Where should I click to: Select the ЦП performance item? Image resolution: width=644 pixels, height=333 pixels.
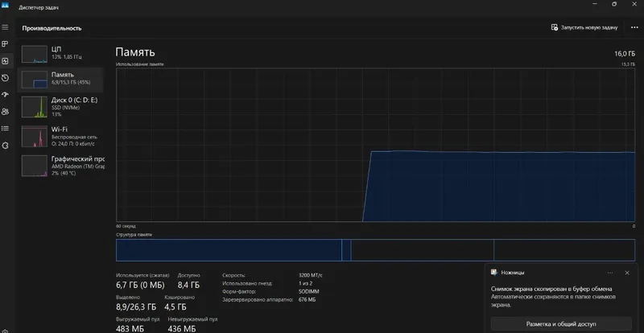pyautogui.click(x=60, y=53)
